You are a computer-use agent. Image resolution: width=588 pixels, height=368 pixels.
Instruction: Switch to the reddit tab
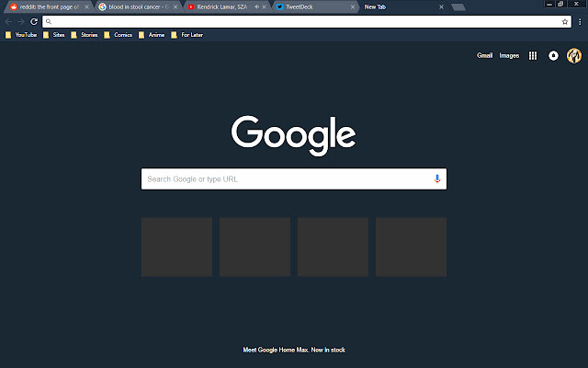[x=49, y=6]
